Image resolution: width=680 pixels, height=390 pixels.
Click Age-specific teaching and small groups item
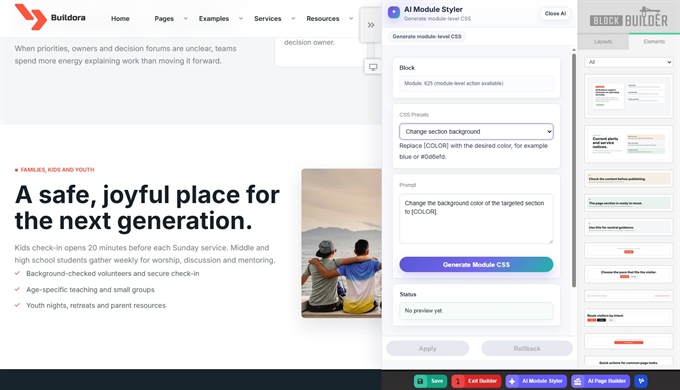click(x=90, y=290)
